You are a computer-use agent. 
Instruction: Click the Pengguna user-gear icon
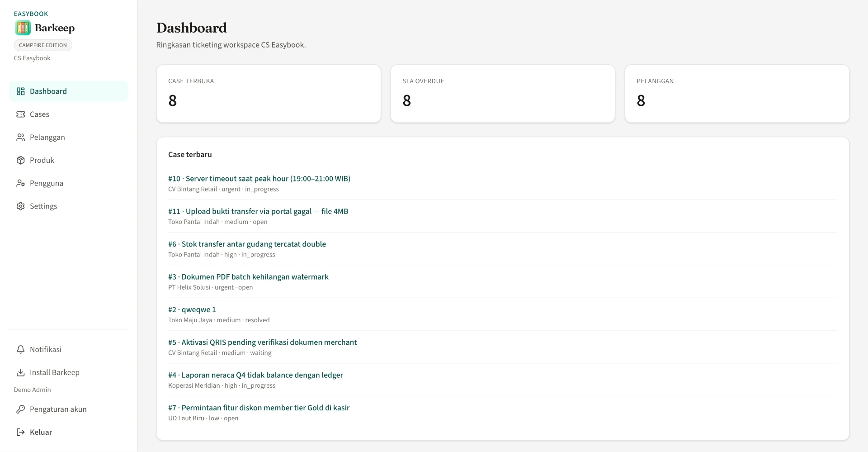coord(20,183)
